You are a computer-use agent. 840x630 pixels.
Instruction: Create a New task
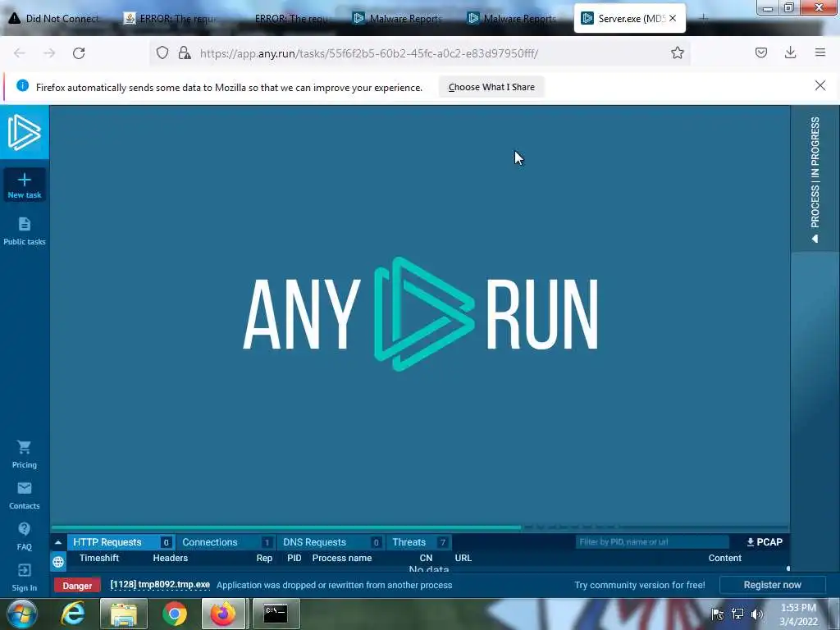(24, 185)
